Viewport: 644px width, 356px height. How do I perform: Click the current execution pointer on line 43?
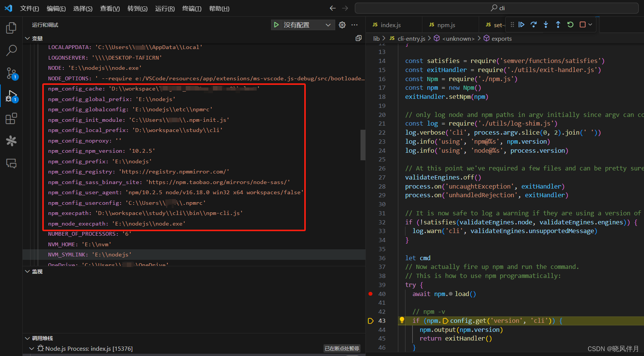pyautogui.click(x=370, y=321)
